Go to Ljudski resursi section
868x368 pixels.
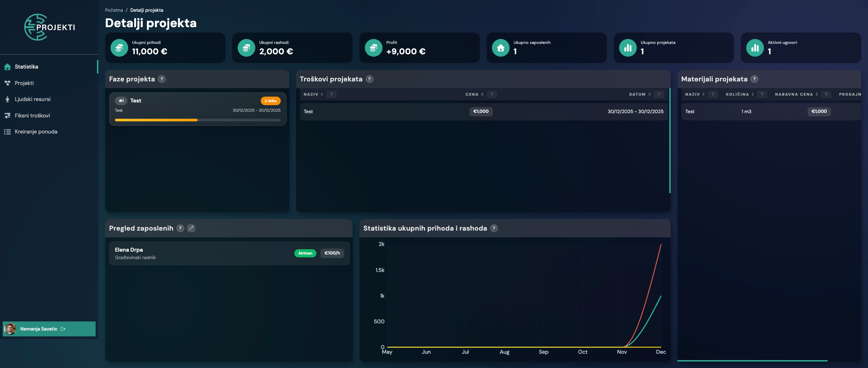(x=32, y=99)
